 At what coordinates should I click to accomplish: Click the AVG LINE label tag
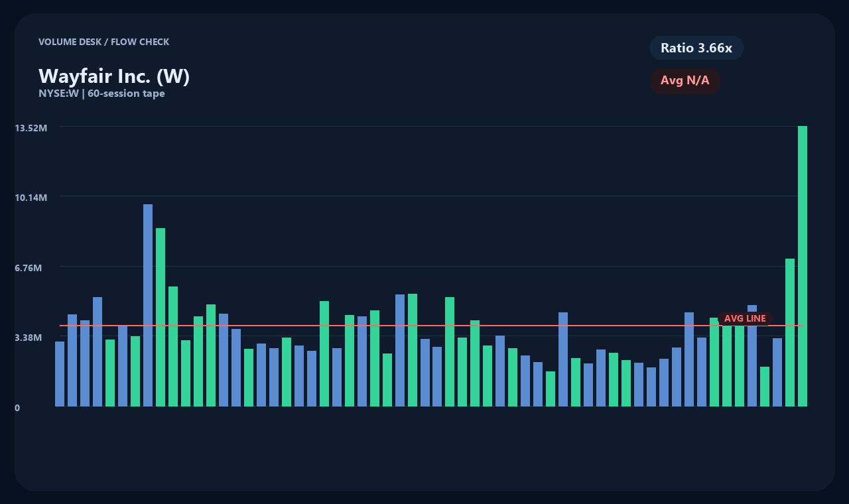coord(745,319)
